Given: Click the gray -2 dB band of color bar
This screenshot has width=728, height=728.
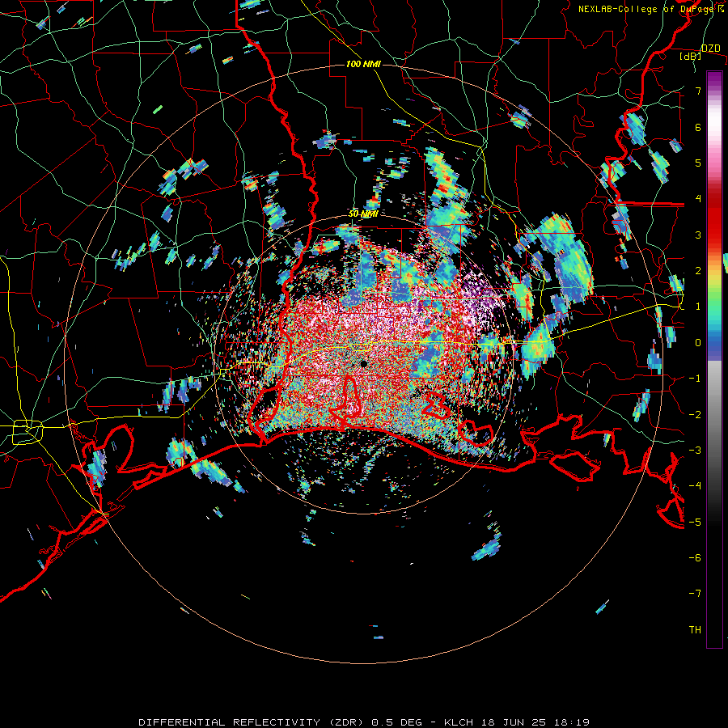Looking at the screenshot, I should coord(714,415).
